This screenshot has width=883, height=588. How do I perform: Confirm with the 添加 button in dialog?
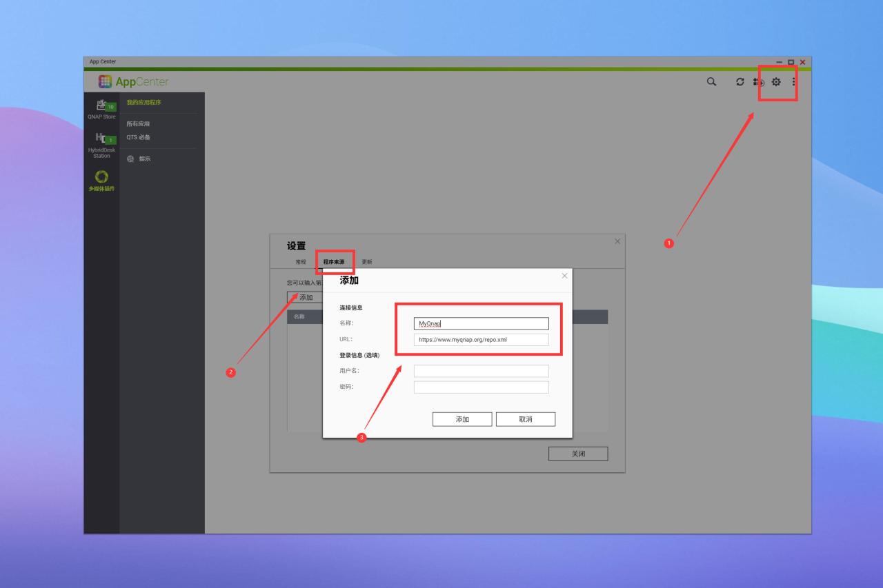tap(462, 419)
